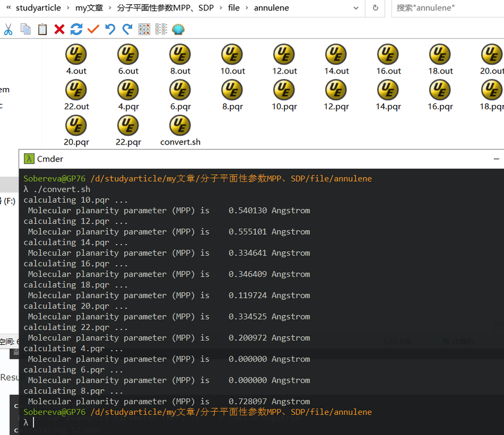Click the Redo arrow icon

[127, 29]
